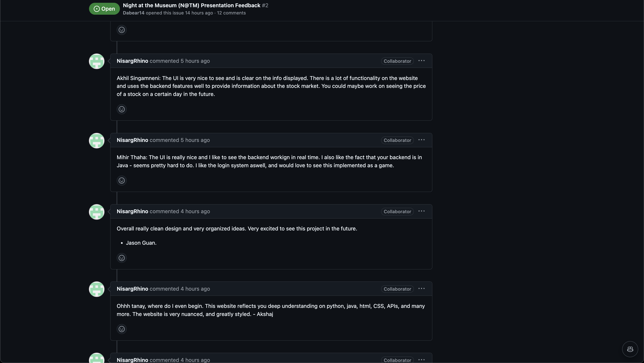The height and width of the screenshot is (363, 644).
Task: Add reaction to Akhil Singamneni comment
Action: (x=122, y=109)
